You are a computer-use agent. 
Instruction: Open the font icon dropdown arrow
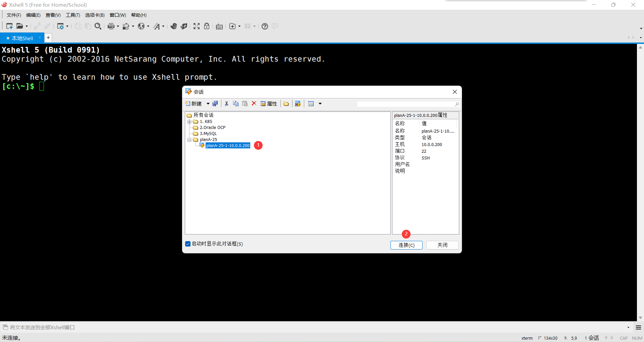(x=163, y=26)
